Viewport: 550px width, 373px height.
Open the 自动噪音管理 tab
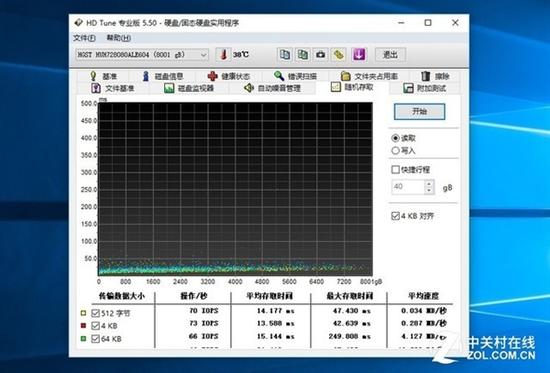pos(273,88)
